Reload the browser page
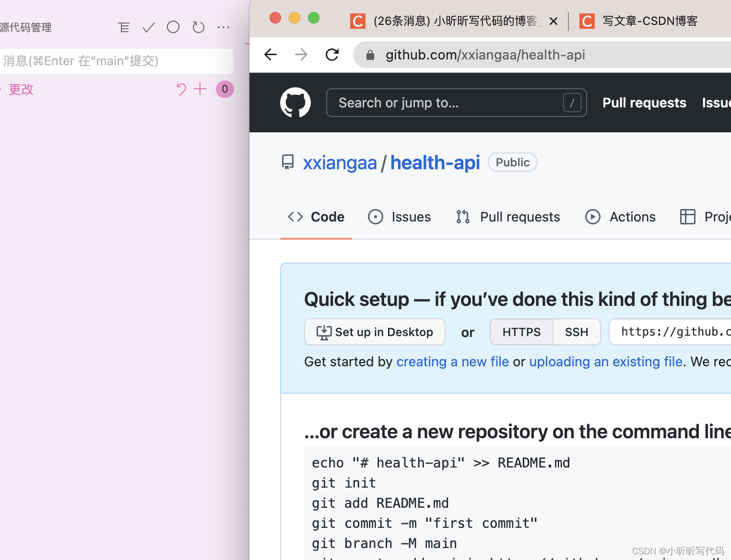Viewport: 731px width, 560px height. click(332, 55)
